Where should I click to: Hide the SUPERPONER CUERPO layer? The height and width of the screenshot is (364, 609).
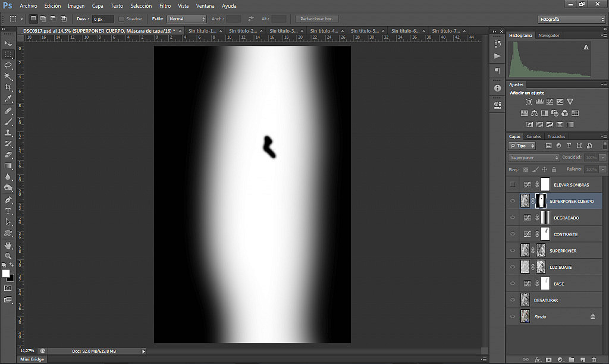coord(513,201)
